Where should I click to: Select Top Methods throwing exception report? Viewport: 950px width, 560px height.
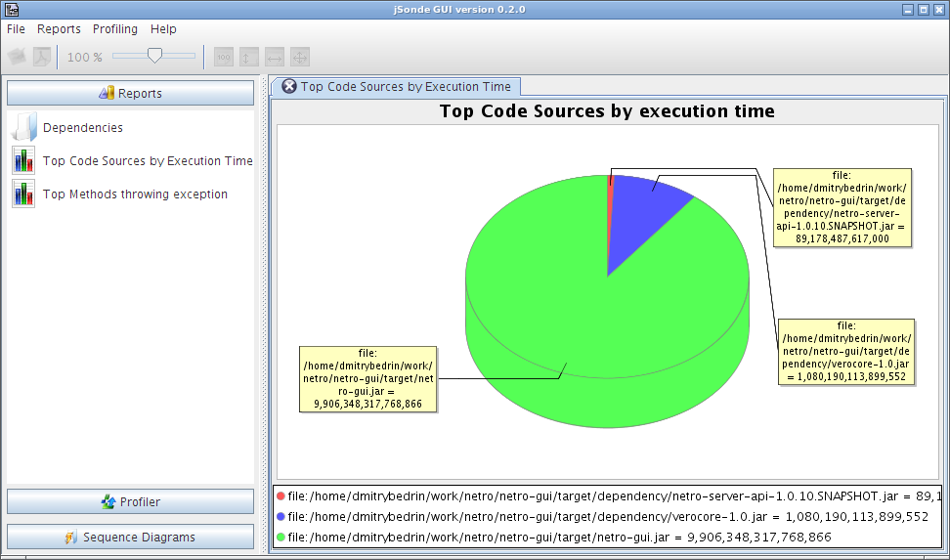pos(135,194)
